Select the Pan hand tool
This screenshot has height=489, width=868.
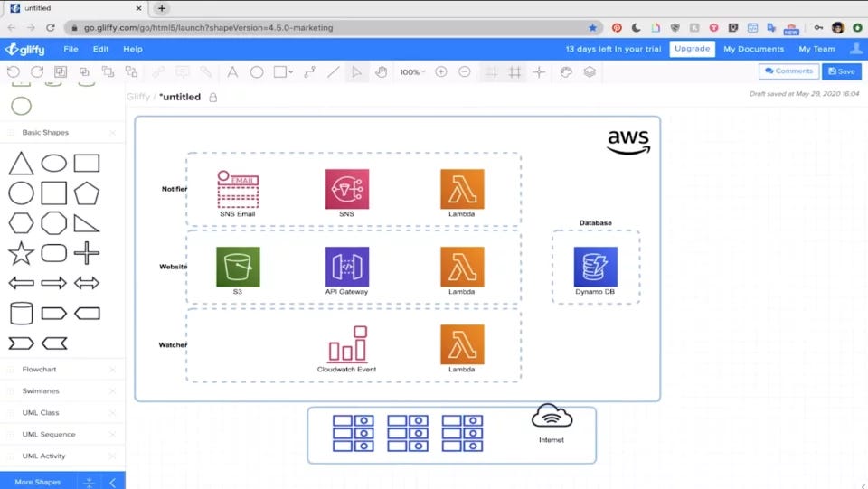click(x=381, y=72)
